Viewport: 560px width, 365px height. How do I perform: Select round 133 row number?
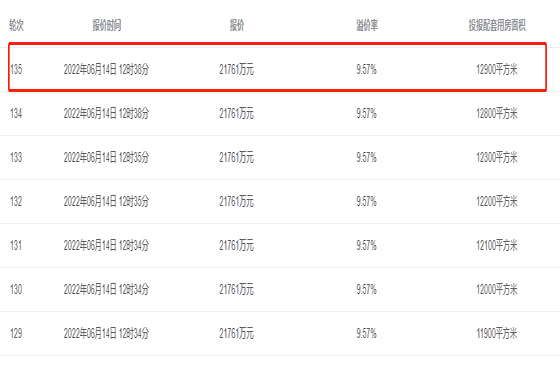point(16,158)
